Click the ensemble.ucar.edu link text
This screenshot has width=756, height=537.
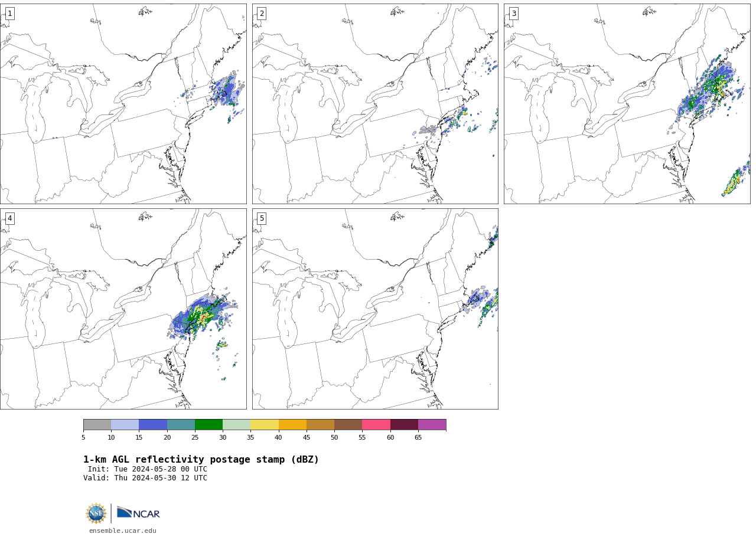123,531
